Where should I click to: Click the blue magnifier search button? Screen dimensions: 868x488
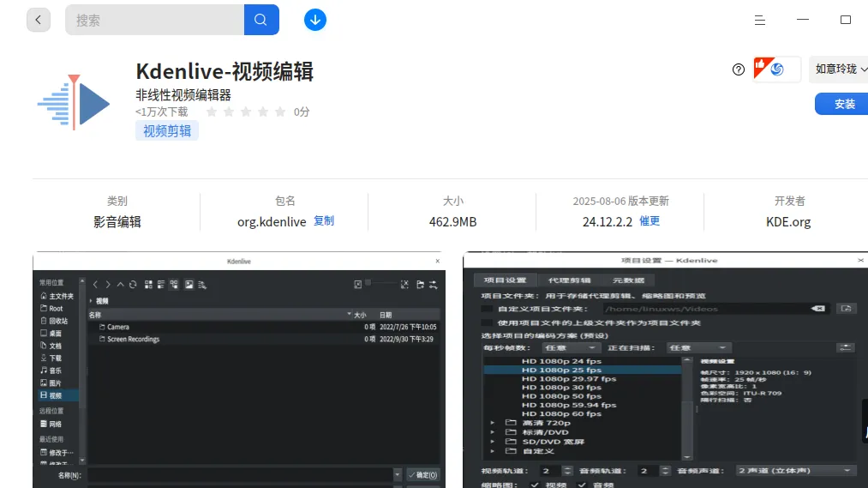(x=260, y=20)
